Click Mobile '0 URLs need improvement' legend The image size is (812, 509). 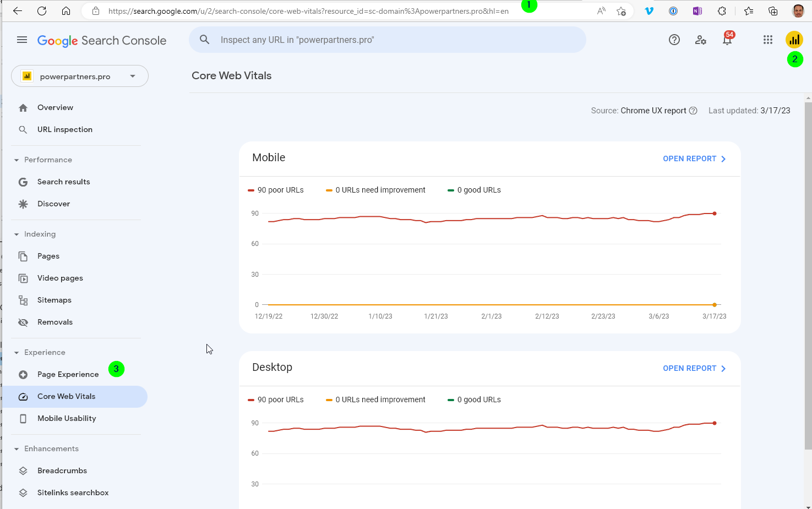coord(375,190)
